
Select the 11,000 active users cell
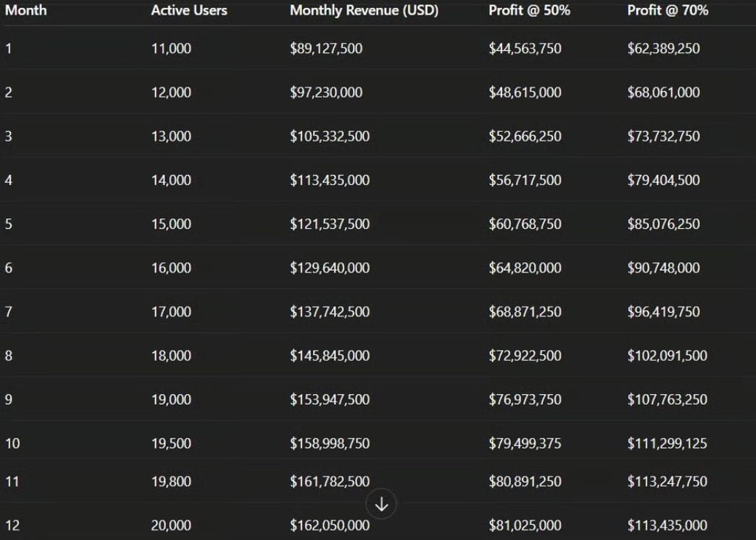point(171,49)
